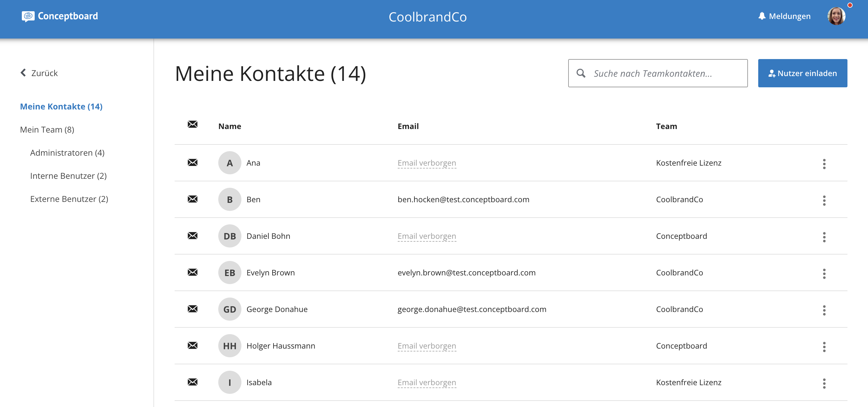Click ben.hocken@test.conceptboard.com email

(x=463, y=199)
